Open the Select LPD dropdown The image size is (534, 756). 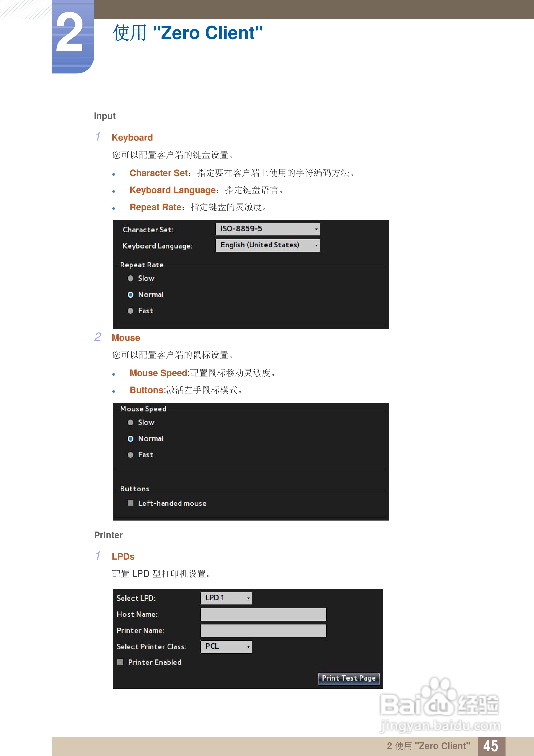(226, 598)
